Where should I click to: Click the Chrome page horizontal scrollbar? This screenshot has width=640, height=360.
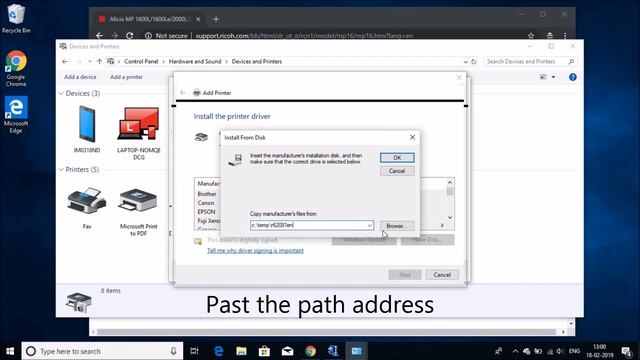tap(327, 332)
